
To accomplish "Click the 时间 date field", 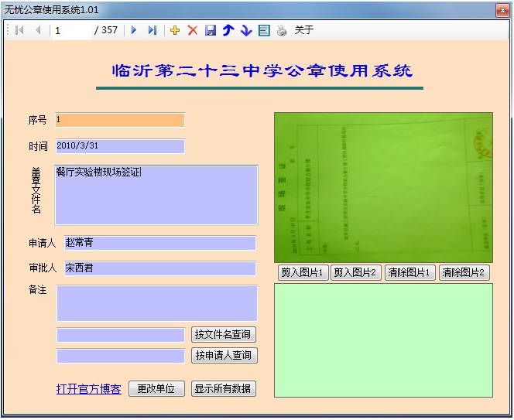I will click(x=120, y=146).
